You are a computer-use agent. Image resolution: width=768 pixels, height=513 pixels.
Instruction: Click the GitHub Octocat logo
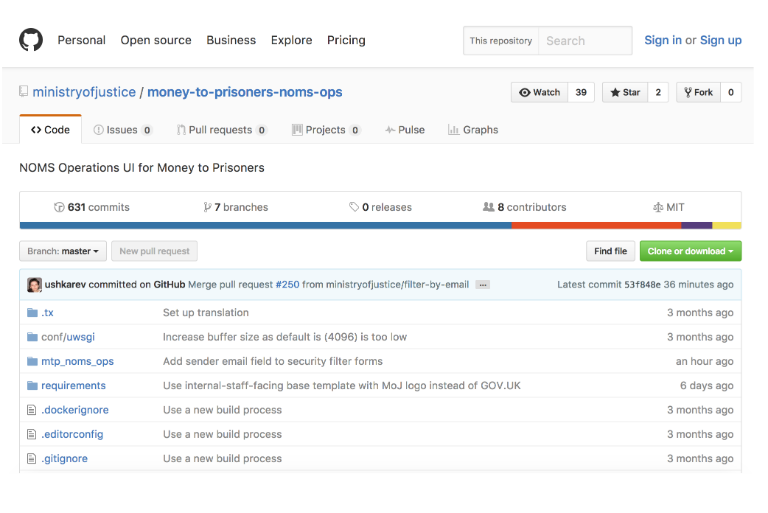(x=31, y=40)
